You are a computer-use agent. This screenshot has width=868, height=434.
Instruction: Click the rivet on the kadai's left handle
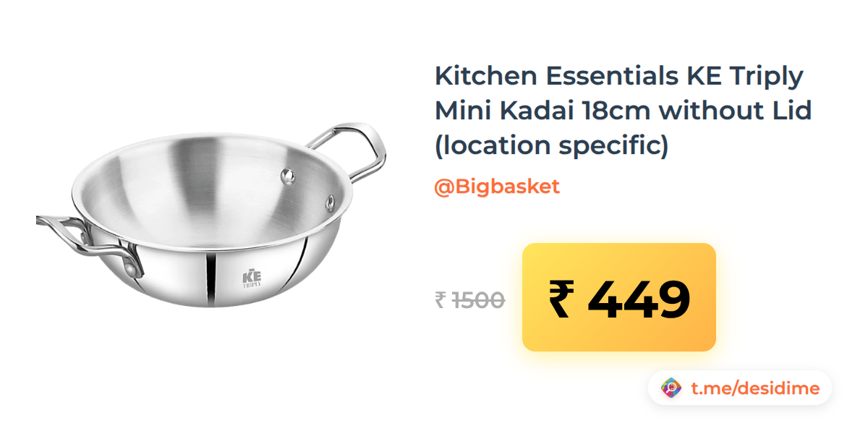129,268
